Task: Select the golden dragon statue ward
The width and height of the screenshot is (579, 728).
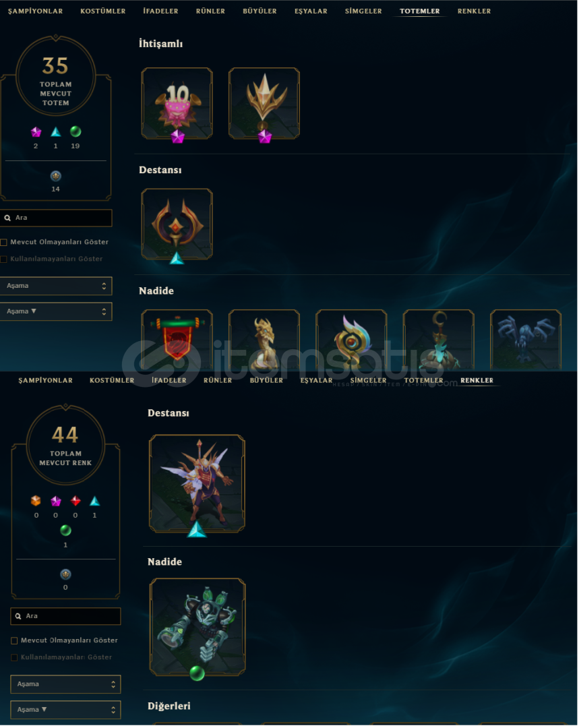Action: 264,340
